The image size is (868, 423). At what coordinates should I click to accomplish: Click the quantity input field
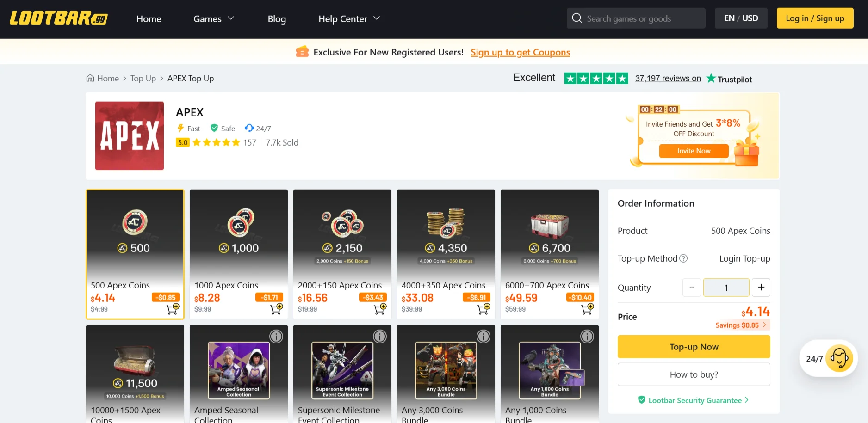click(x=726, y=287)
